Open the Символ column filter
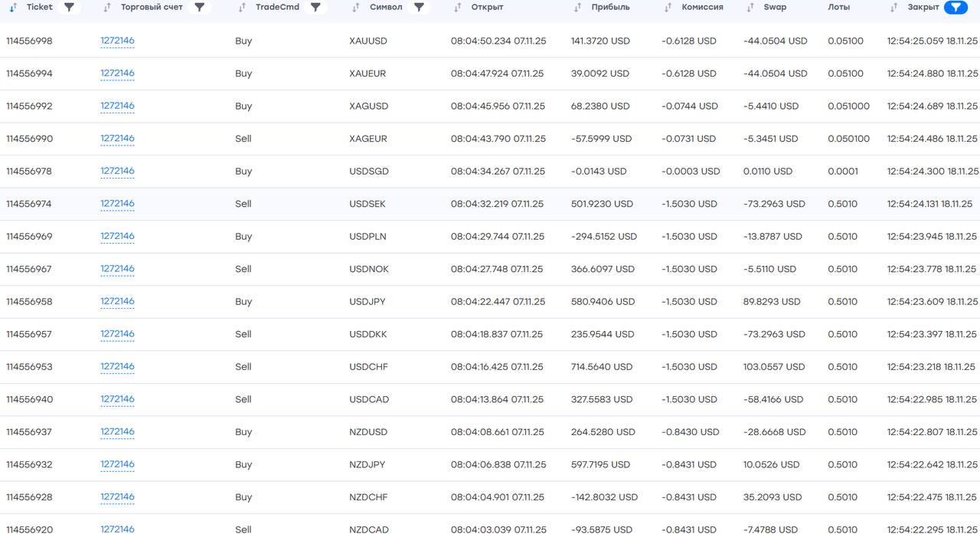980x534 pixels. click(419, 7)
